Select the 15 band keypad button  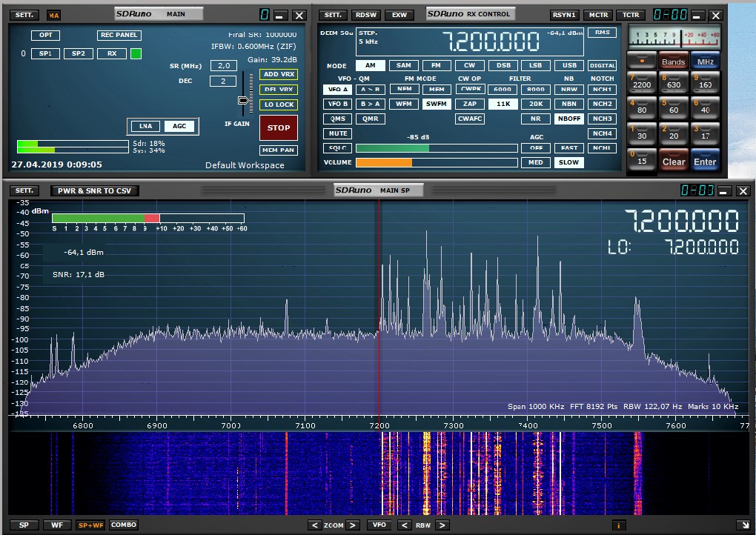pyautogui.click(x=642, y=159)
